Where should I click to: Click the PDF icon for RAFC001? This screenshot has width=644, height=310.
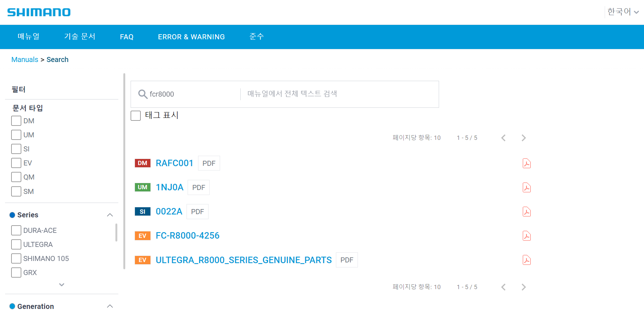coord(526,163)
